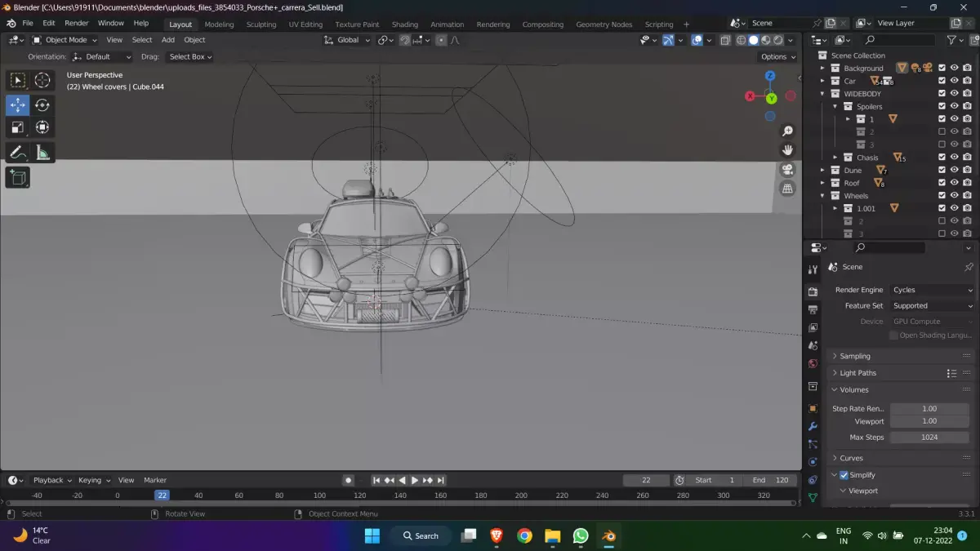Adjust the Step Rate Render value slider

929,408
